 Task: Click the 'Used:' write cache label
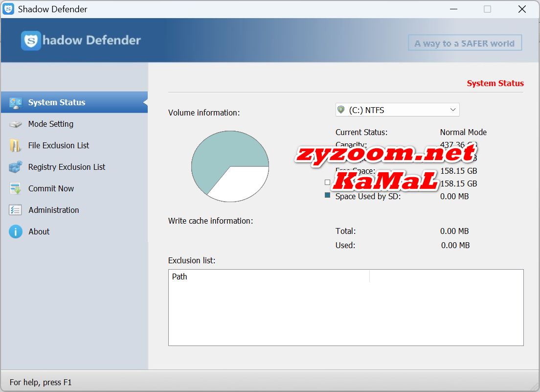click(345, 245)
